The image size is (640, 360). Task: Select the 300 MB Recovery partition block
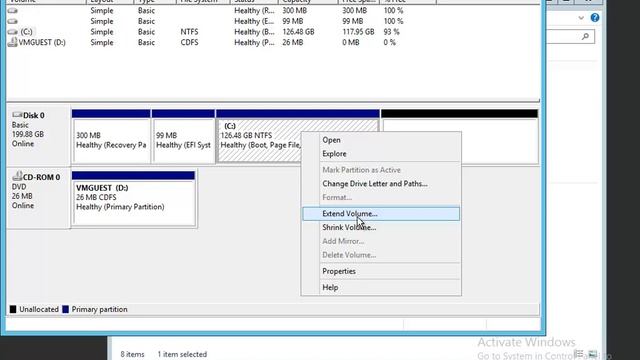(111, 136)
